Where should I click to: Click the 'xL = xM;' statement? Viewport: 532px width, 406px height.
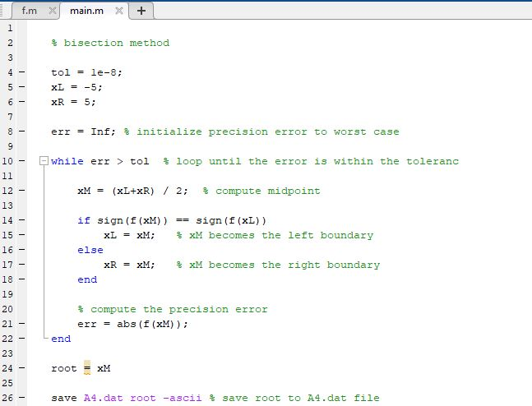(129, 235)
